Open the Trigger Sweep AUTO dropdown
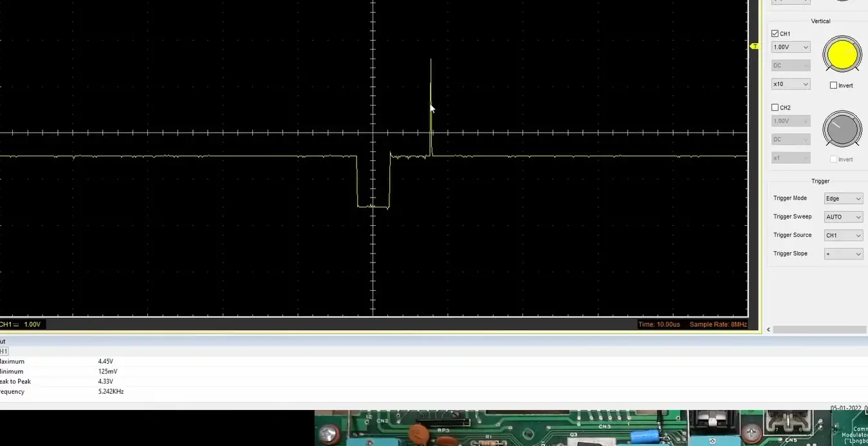This screenshot has width=868, height=446. [x=844, y=217]
